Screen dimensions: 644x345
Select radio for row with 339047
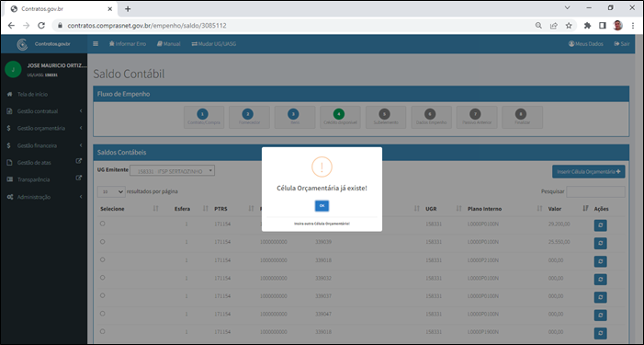click(102, 314)
